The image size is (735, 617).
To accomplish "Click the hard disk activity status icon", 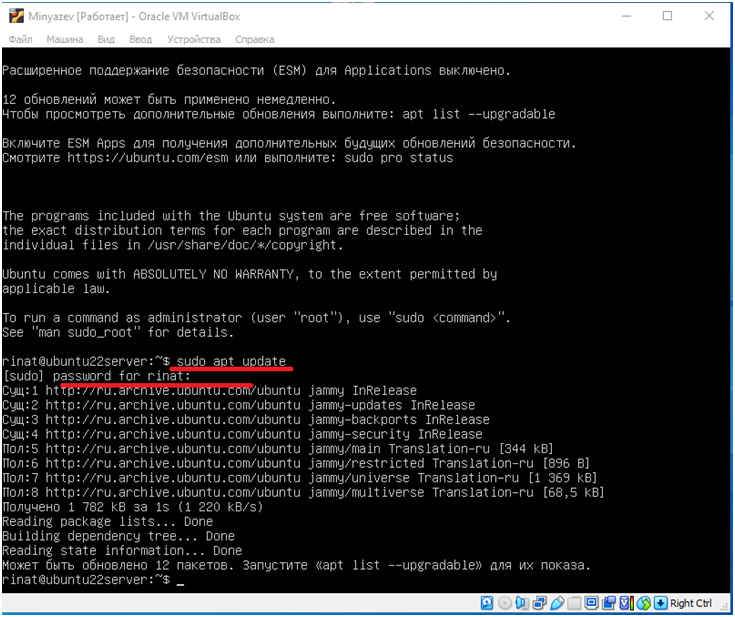I will click(x=487, y=603).
